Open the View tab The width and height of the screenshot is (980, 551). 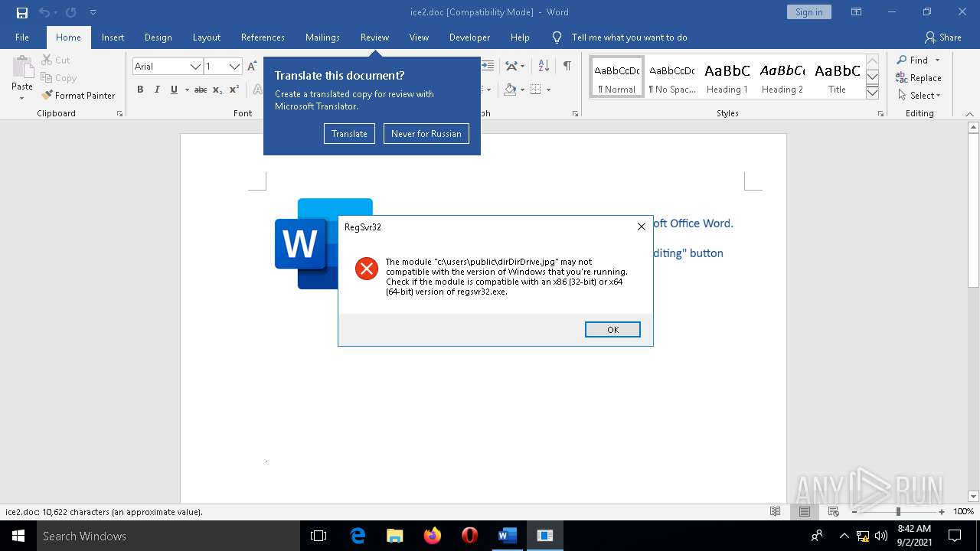coord(419,37)
